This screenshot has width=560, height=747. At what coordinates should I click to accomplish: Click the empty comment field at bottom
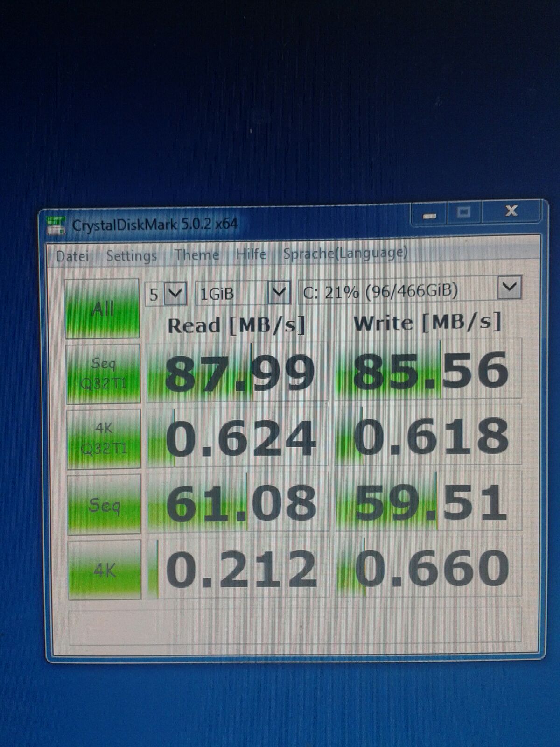tap(295, 626)
